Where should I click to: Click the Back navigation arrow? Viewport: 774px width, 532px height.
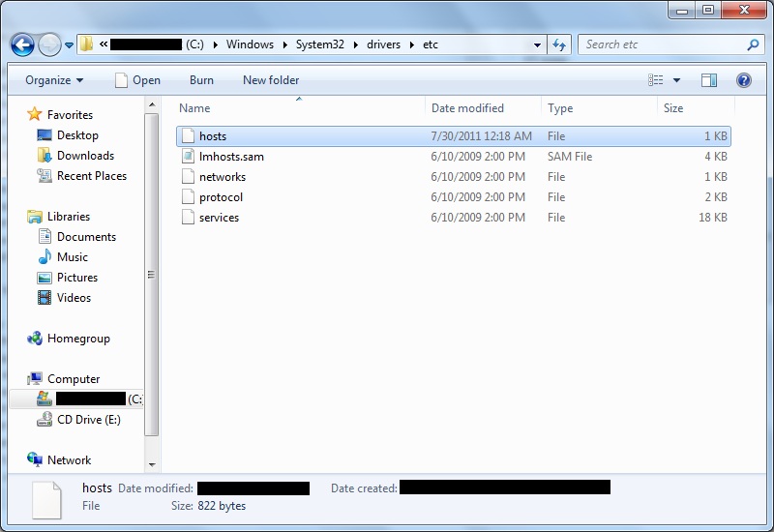coord(22,44)
